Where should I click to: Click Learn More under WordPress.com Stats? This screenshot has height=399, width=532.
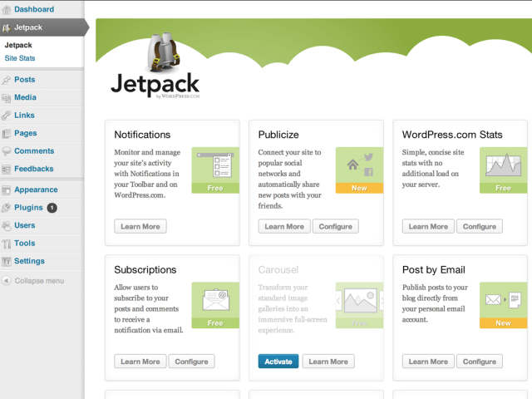pyautogui.click(x=428, y=226)
